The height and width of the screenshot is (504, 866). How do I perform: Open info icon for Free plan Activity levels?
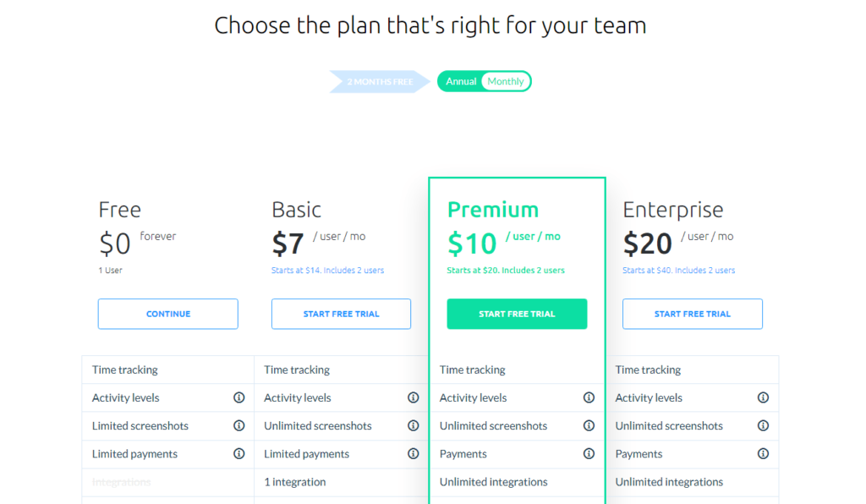click(238, 397)
